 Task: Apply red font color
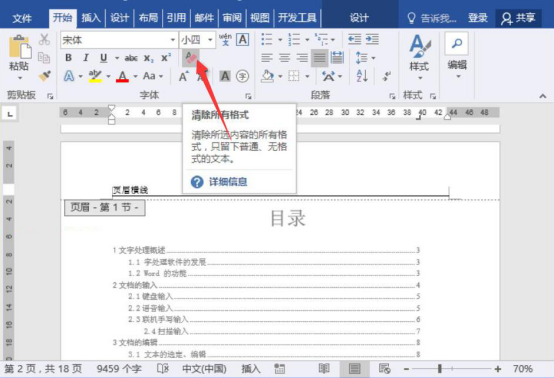[x=122, y=76]
